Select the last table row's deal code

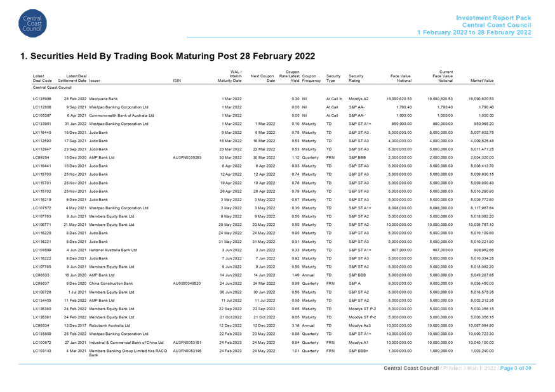click(x=41, y=350)
